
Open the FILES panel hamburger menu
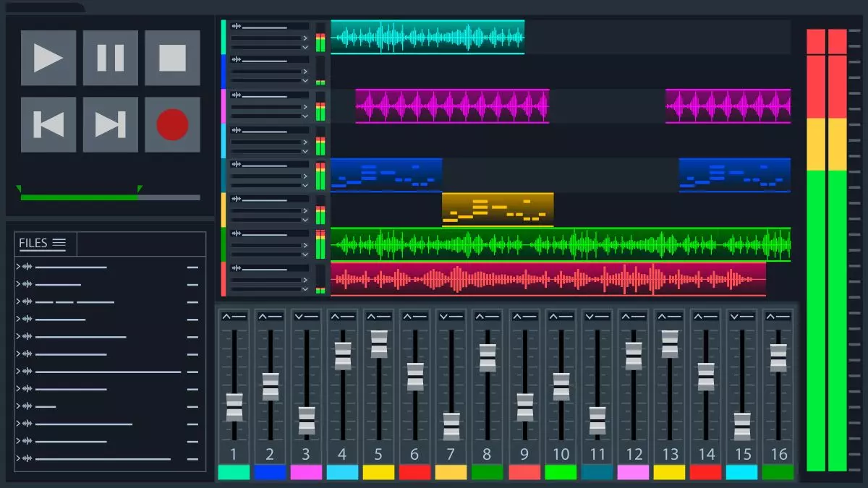click(59, 243)
